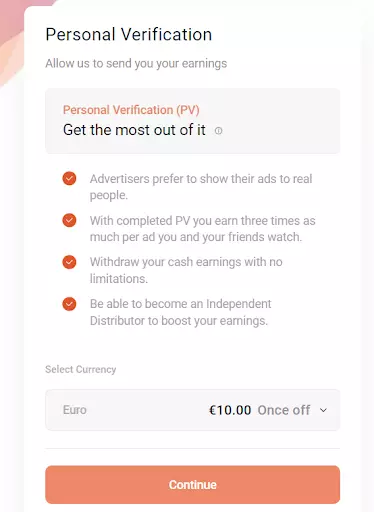The width and height of the screenshot is (374, 512).
Task: Click the 'earn three times as much' benefit text
Action: [x=202, y=229]
